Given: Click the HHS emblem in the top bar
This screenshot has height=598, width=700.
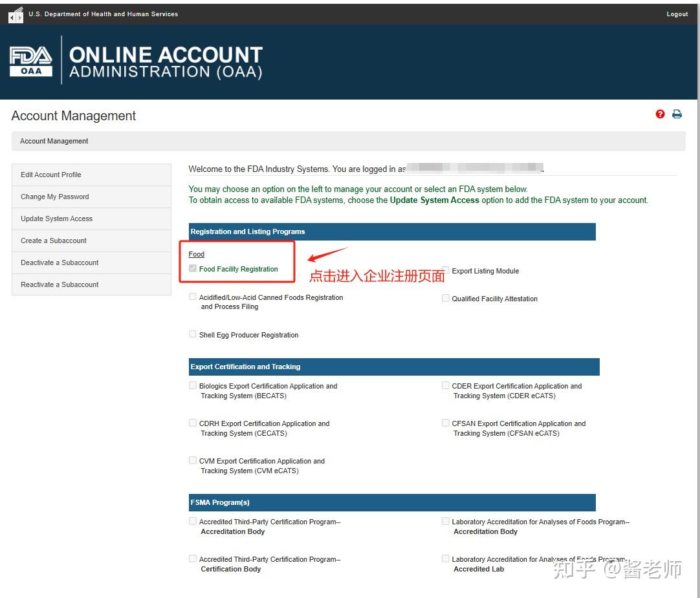Looking at the screenshot, I should (x=16, y=14).
